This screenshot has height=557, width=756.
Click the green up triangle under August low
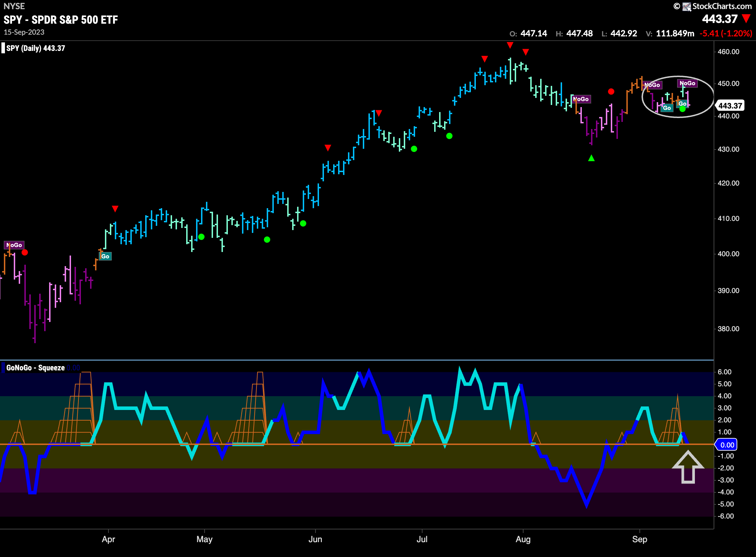[x=591, y=158]
